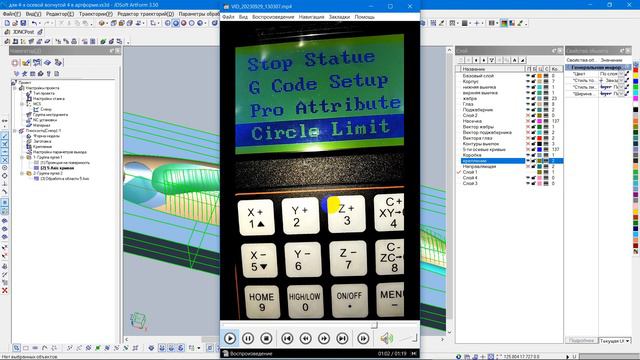Skip to previous track in media player
Viewport: 640px width, 360px height.
pos(287,338)
